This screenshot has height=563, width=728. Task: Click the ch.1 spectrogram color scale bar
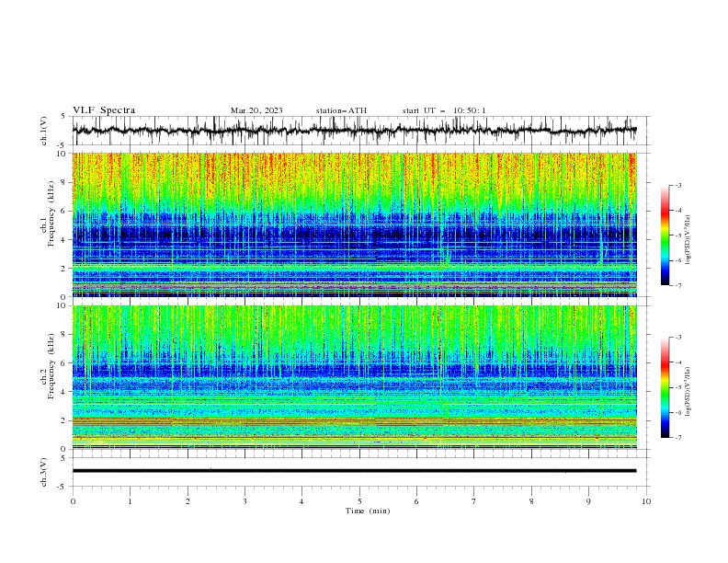665,236
